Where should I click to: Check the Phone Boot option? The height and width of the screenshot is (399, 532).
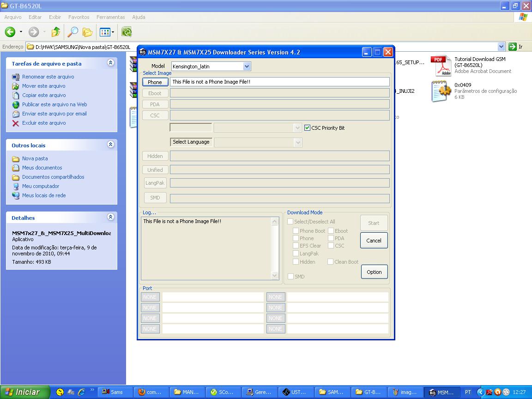point(296,231)
